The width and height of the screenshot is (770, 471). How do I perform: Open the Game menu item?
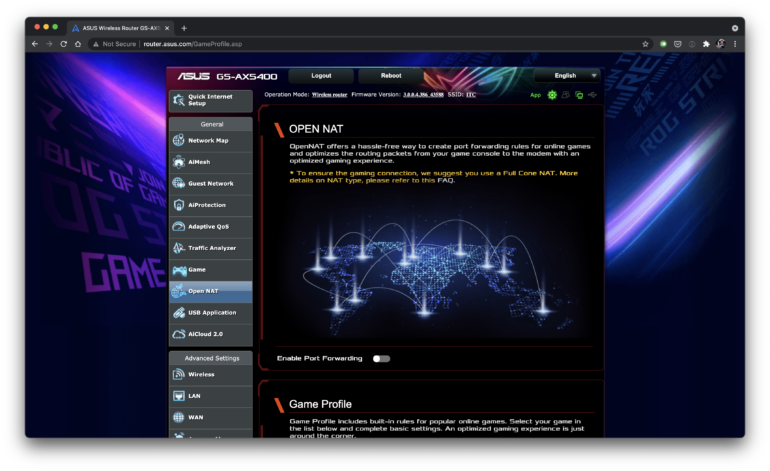(x=211, y=270)
